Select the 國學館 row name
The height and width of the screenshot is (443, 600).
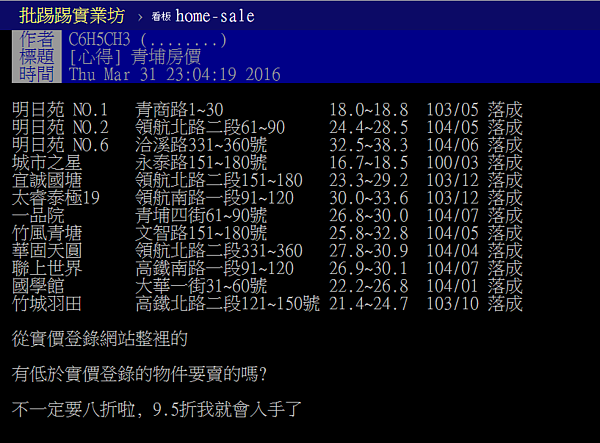[38, 286]
